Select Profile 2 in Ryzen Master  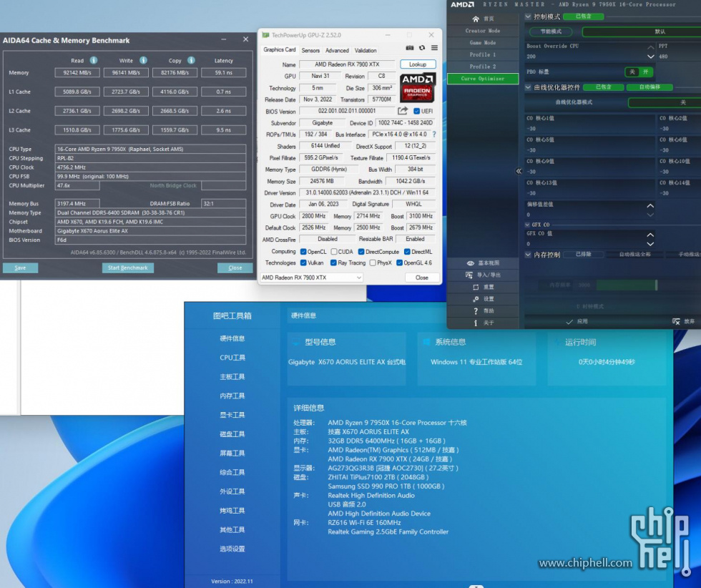(483, 67)
